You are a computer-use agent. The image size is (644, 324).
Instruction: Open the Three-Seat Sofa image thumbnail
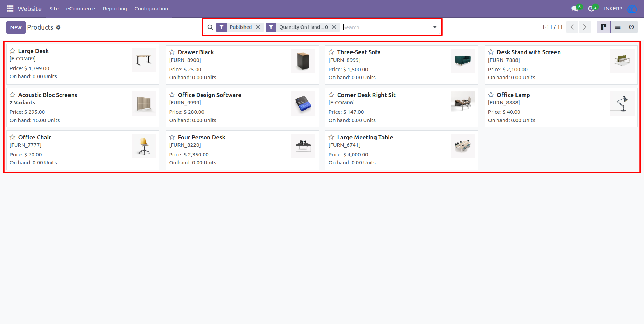(463, 61)
